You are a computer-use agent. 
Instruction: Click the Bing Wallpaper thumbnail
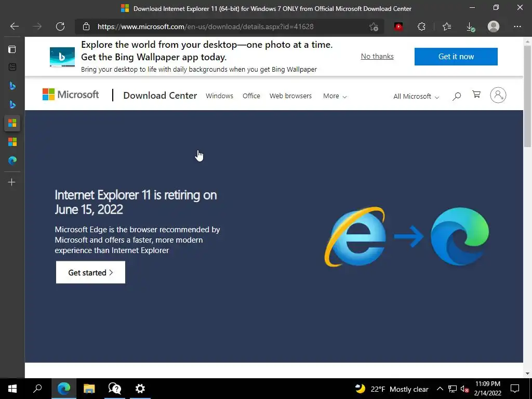(62, 57)
